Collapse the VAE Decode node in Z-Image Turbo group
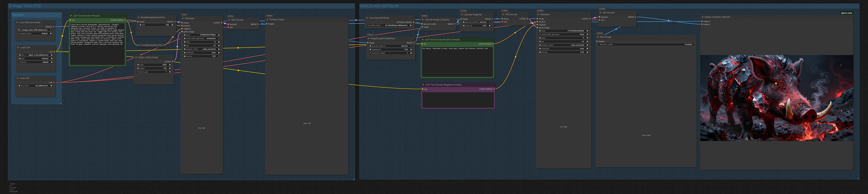 229,20
